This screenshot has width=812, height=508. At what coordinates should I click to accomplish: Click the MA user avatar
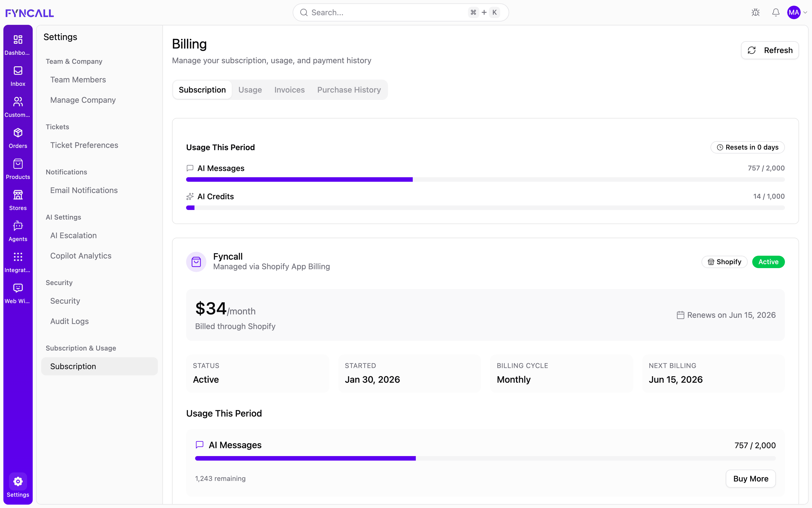[794, 12]
